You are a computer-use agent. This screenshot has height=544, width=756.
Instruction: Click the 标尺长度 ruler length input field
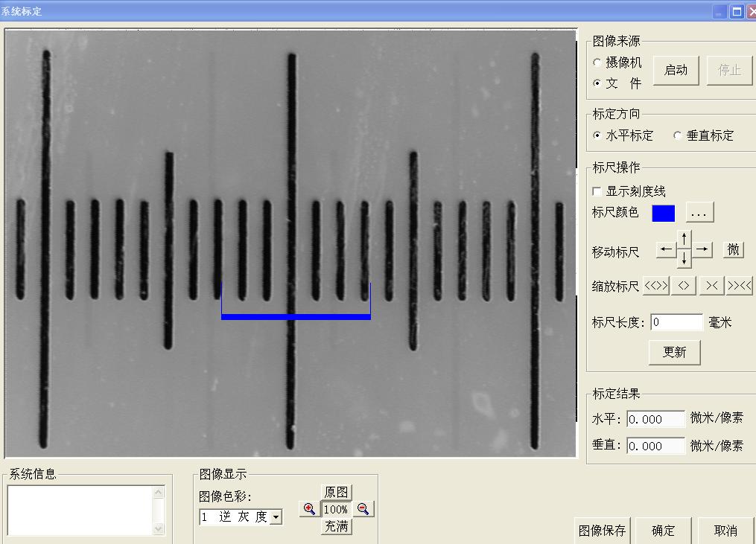(x=676, y=322)
